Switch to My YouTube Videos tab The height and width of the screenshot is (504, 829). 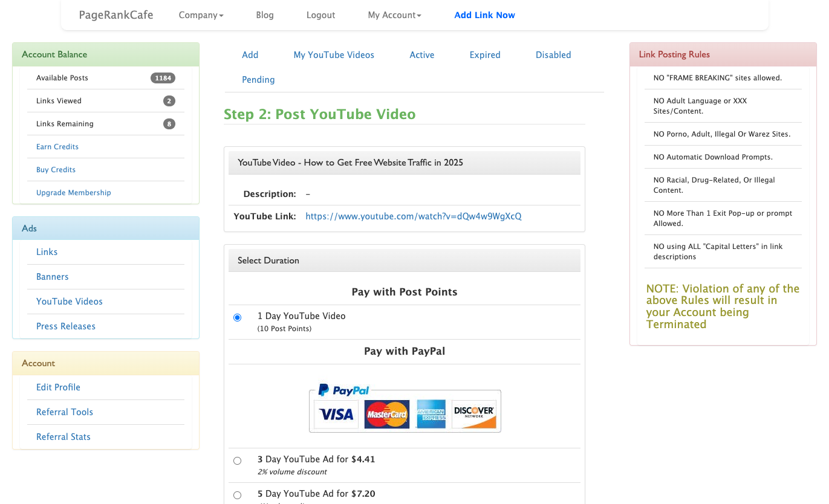[x=333, y=54]
